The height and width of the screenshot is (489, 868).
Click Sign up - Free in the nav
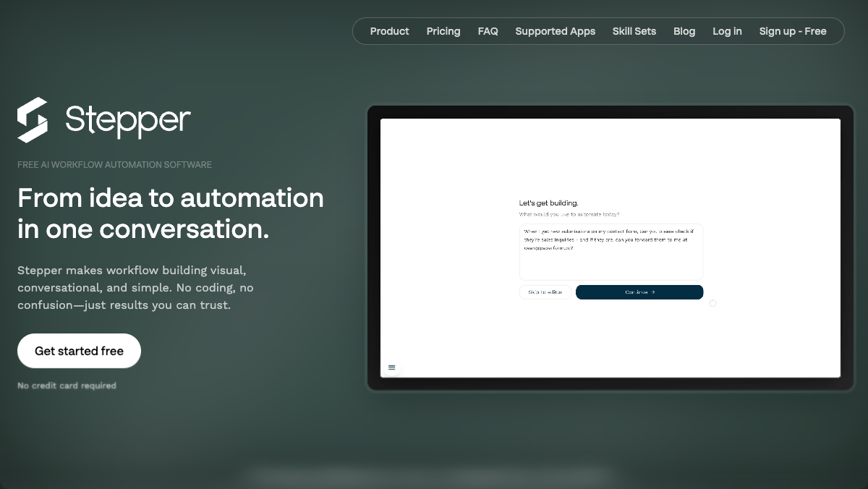[x=793, y=31]
